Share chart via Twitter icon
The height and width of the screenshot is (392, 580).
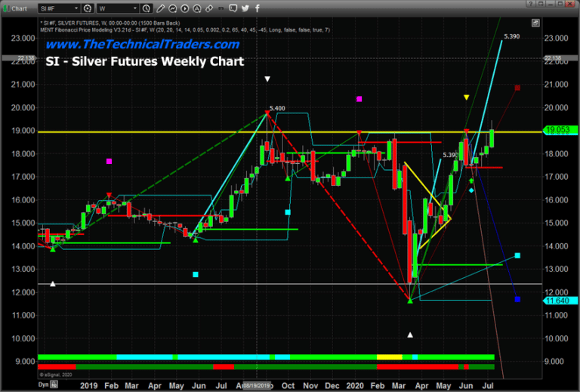tap(245, 8)
